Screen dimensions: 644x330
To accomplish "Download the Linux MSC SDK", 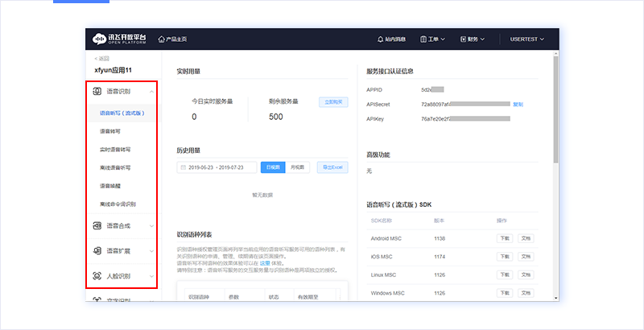I will tap(505, 274).
